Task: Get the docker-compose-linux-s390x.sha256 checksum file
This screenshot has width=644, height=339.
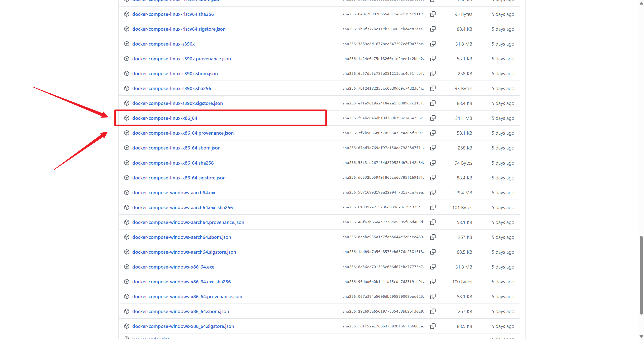Action: 172,88
